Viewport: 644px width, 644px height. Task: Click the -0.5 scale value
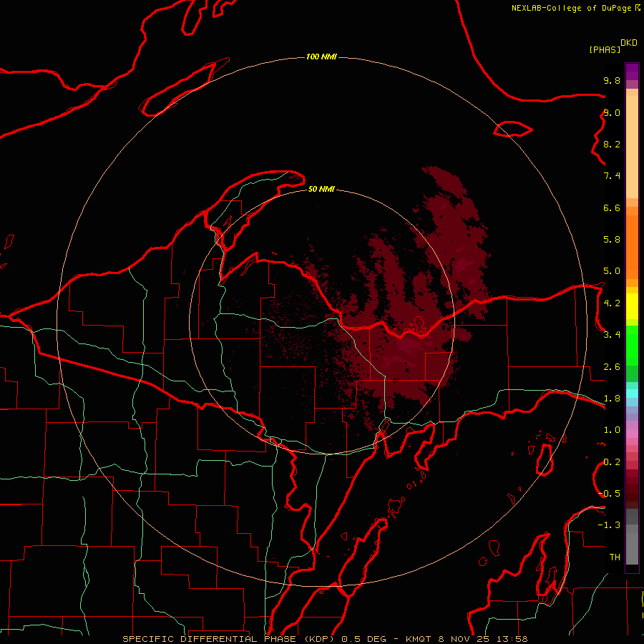pyautogui.click(x=609, y=494)
